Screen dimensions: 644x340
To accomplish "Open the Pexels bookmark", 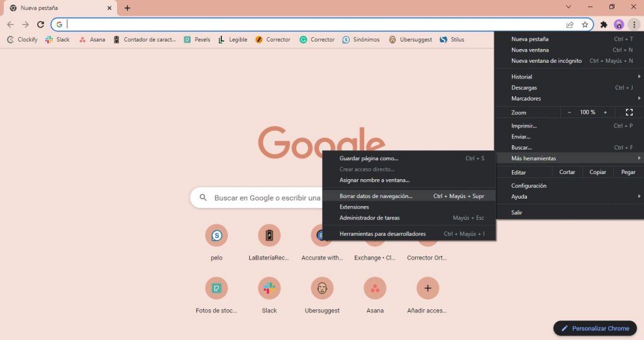I will 197,40.
